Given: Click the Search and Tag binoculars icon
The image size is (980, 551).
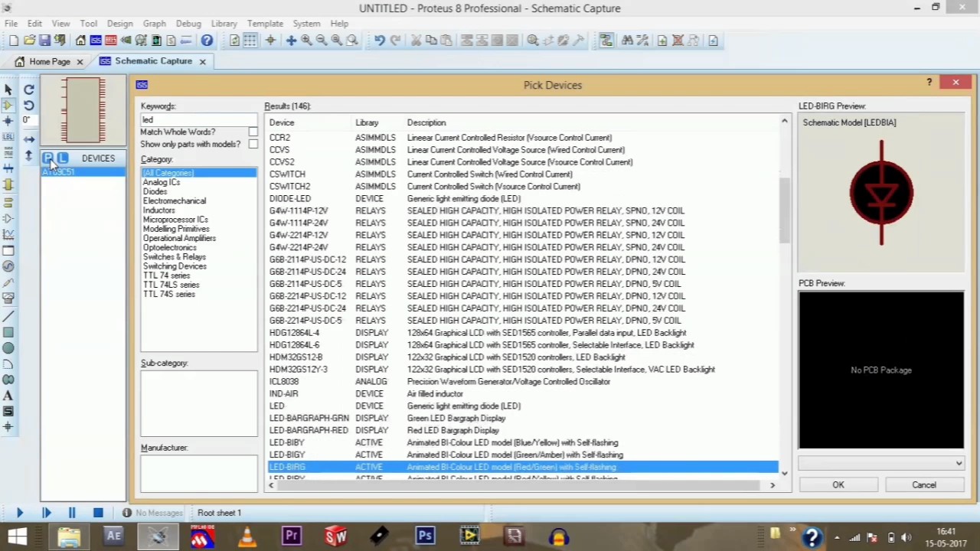Looking at the screenshot, I should 627,41.
